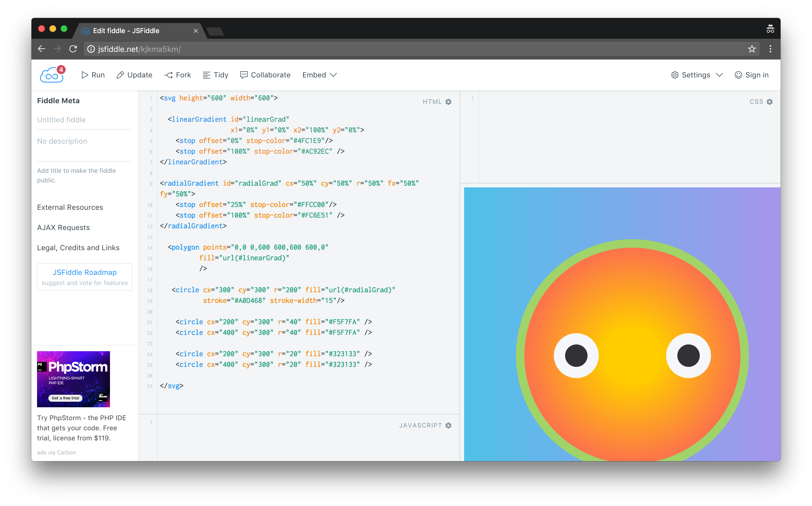This screenshot has height=506, width=812.
Task: Click the Run button to execute fiddle
Action: tap(94, 75)
